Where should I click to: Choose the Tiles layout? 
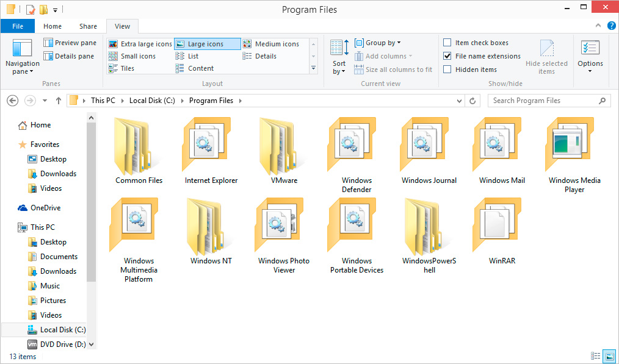point(121,68)
